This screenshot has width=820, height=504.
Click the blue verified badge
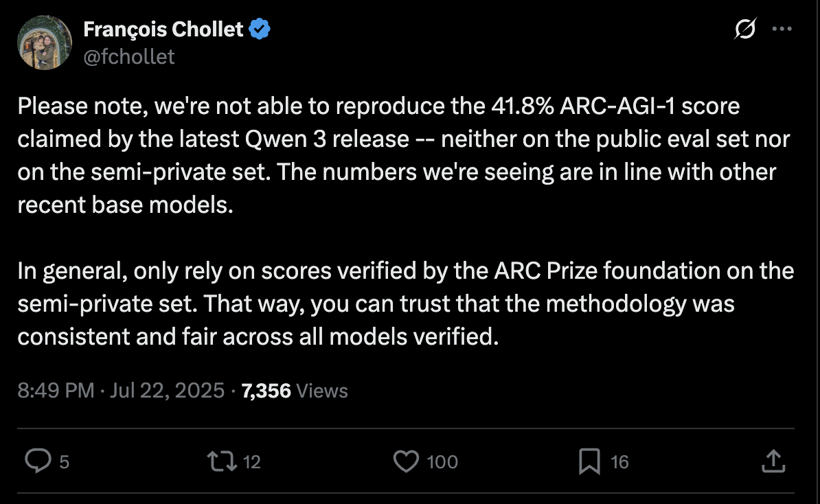tap(260, 30)
